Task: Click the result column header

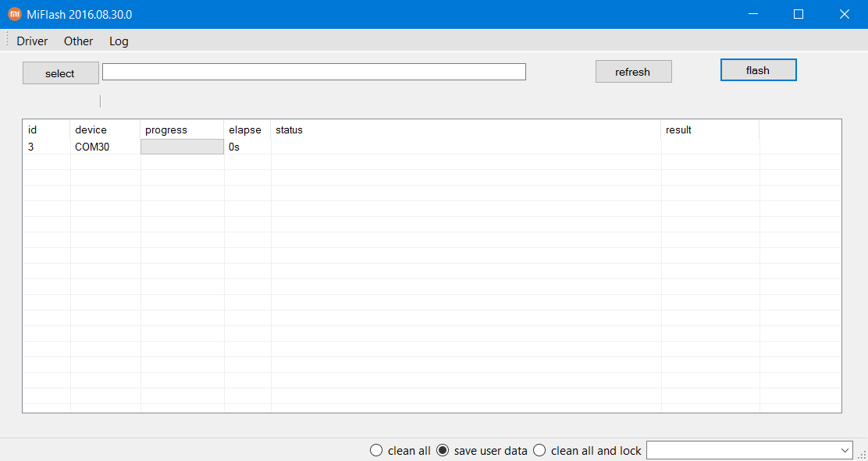Action: click(x=710, y=130)
